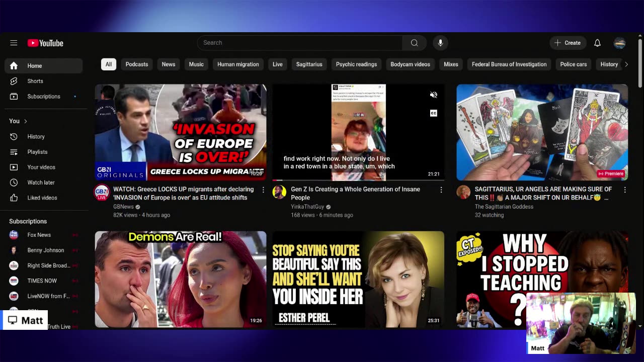Show more filter chips with arrow
Image resolution: width=644 pixels, height=362 pixels.
click(626, 64)
